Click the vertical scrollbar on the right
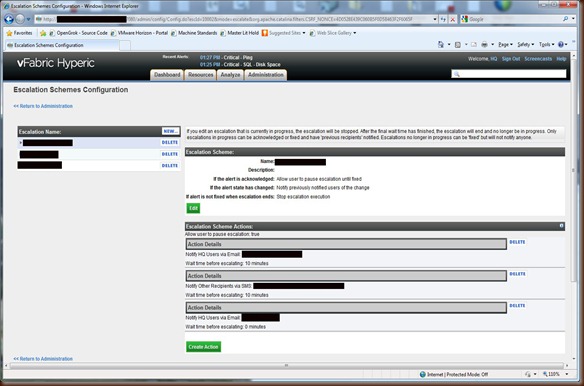 tap(574, 170)
